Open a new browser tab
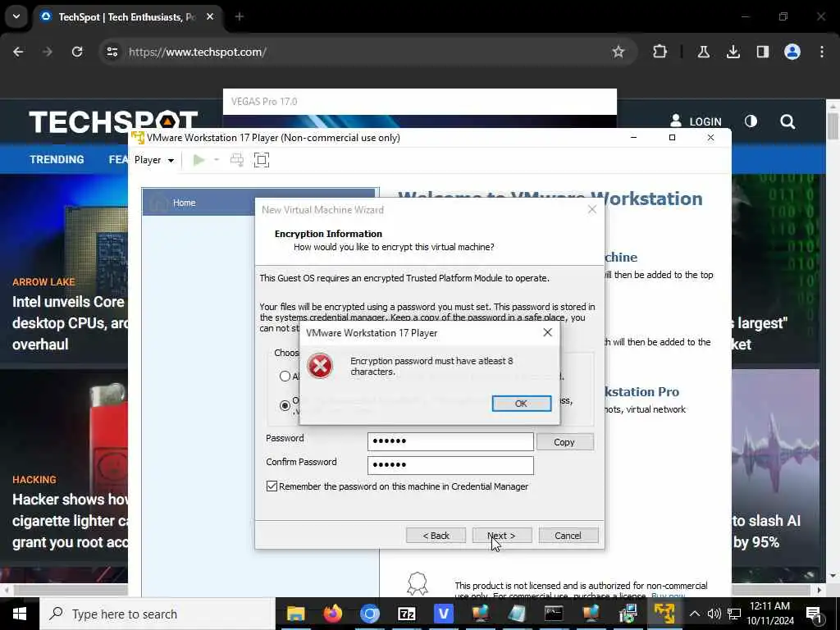 click(240, 16)
